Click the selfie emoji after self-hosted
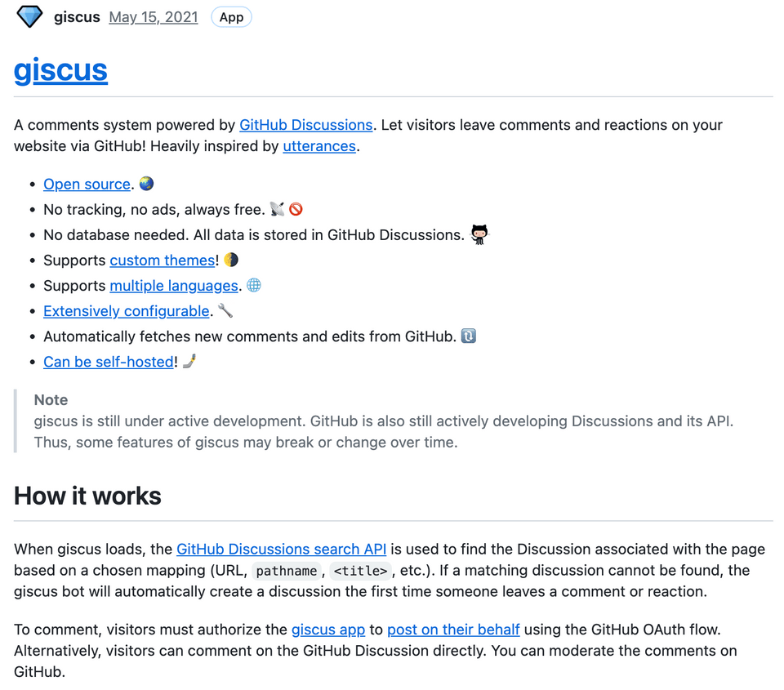Viewport: 784px width, 690px height. [189, 361]
